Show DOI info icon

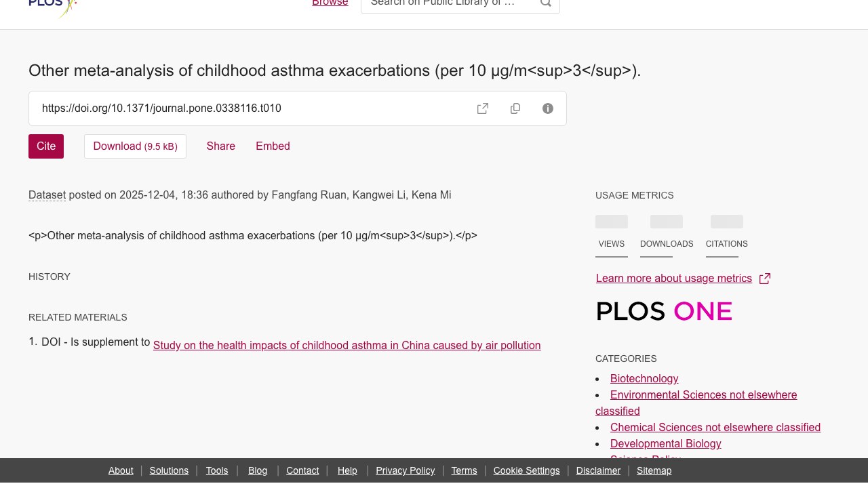coord(548,108)
